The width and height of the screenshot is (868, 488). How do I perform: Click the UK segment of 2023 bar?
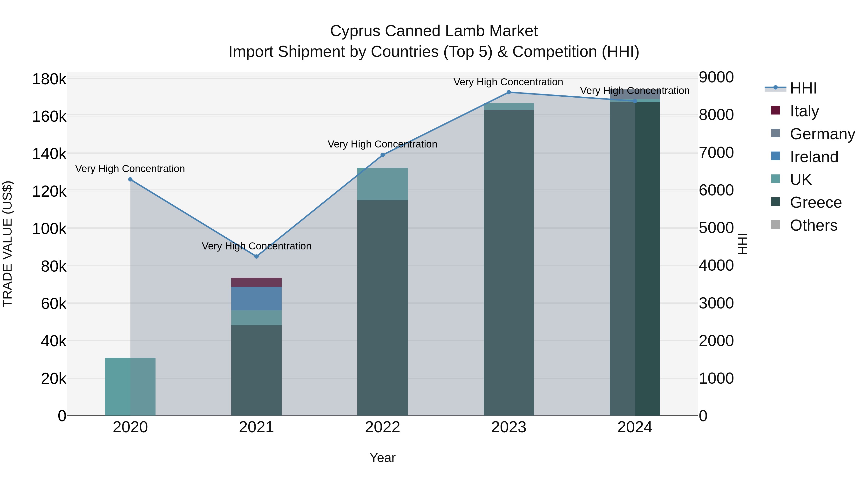click(x=509, y=107)
